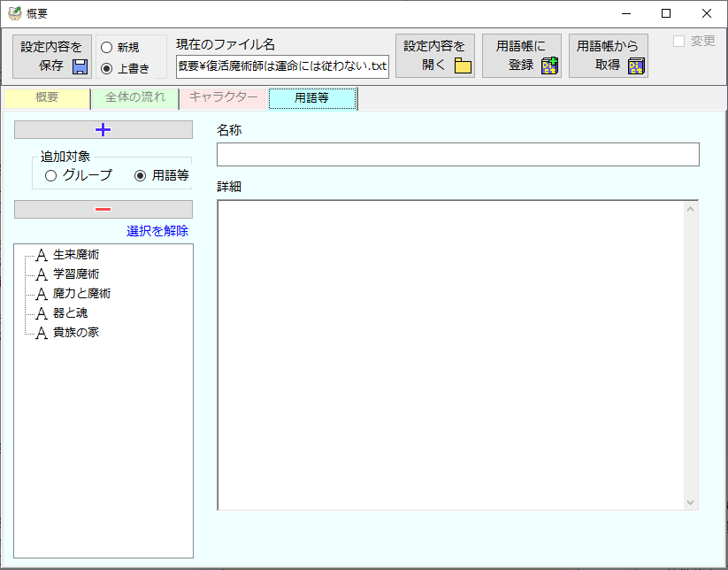Minimize the 概要 window
The image size is (728, 570).
click(x=626, y=13)
